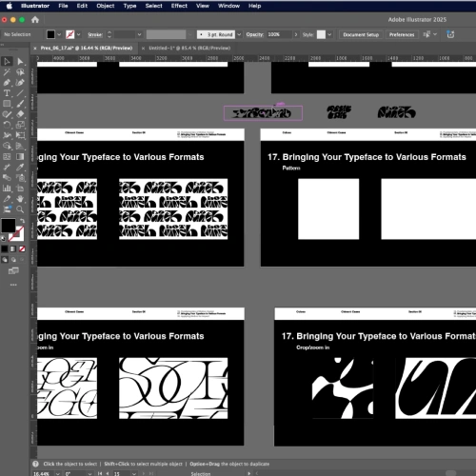
Task: Choose the Column Graph tool
Action: (x=7, y=188)
